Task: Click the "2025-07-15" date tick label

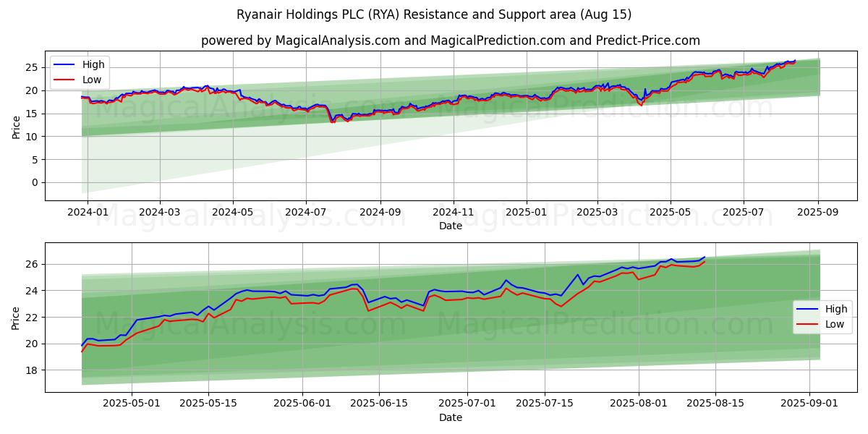Action: [544, 404]
